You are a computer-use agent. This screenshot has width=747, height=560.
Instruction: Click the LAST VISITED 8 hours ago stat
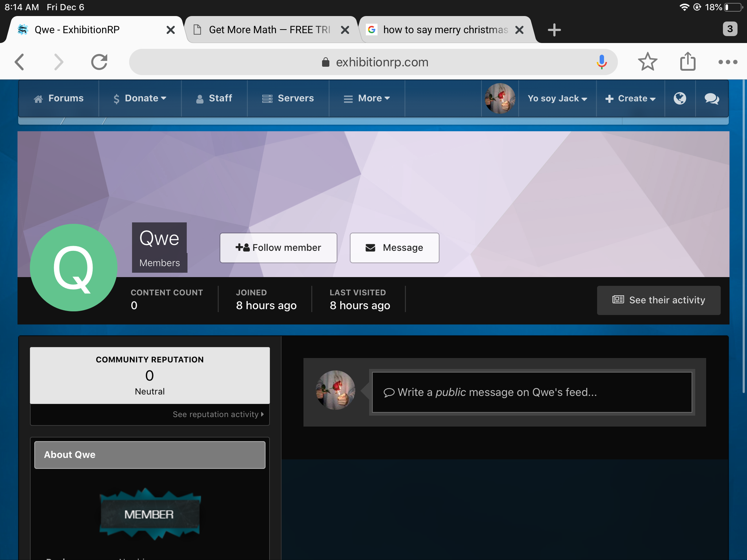[360, 299]
